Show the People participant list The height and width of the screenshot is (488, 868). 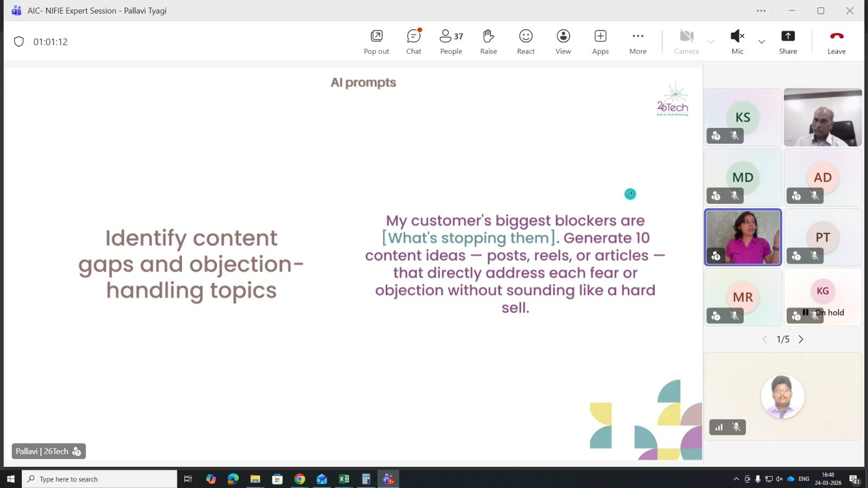(451, 42)
